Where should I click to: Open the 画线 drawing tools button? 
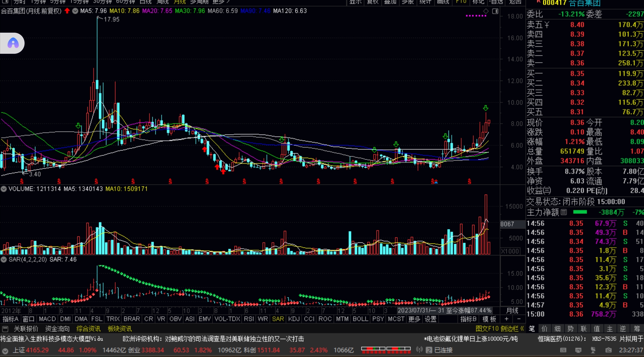[x=443, y=2]
